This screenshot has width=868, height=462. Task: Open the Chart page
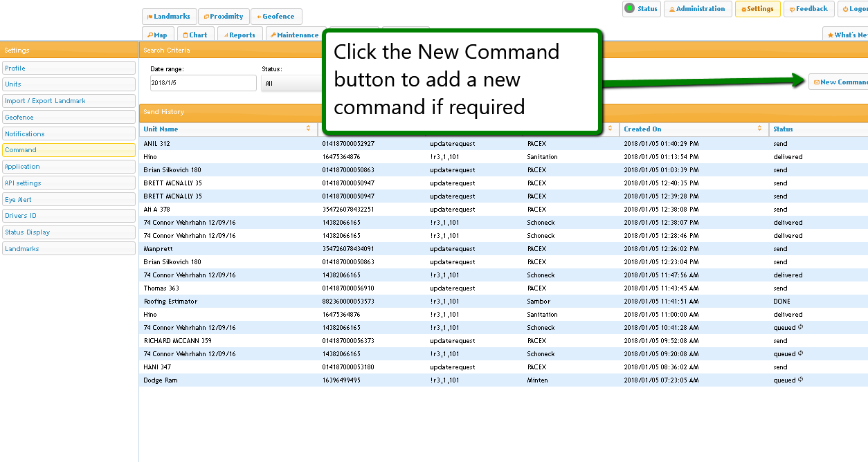pyautogui.click(x=195, y=35)
